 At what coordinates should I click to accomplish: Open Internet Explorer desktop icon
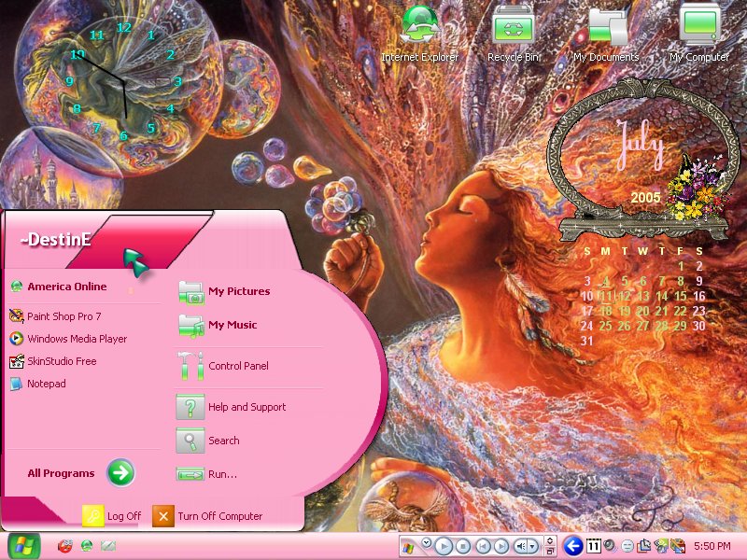[x=419, y=34]
